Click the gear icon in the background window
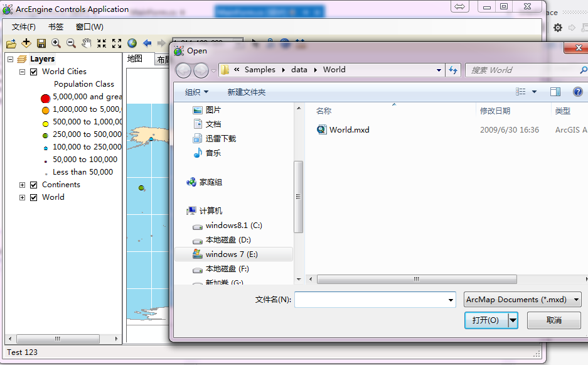The image size is (588, 365). (x=558, y=28)
